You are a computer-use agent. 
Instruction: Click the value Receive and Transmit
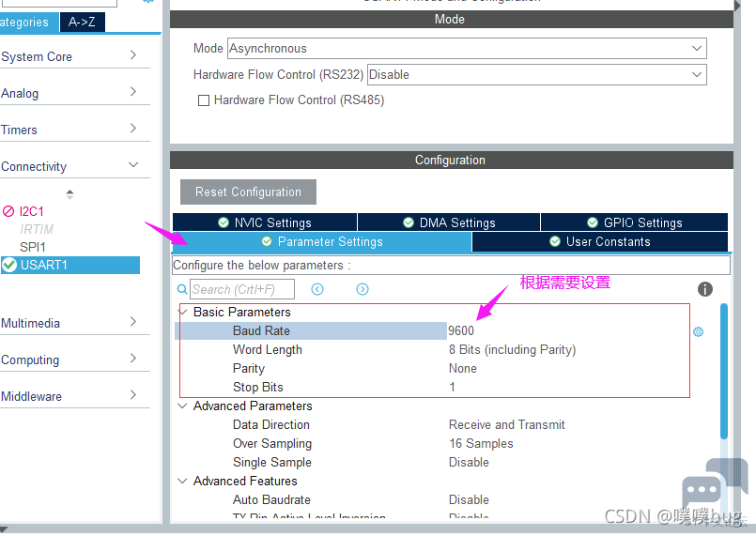pos(507,424)
